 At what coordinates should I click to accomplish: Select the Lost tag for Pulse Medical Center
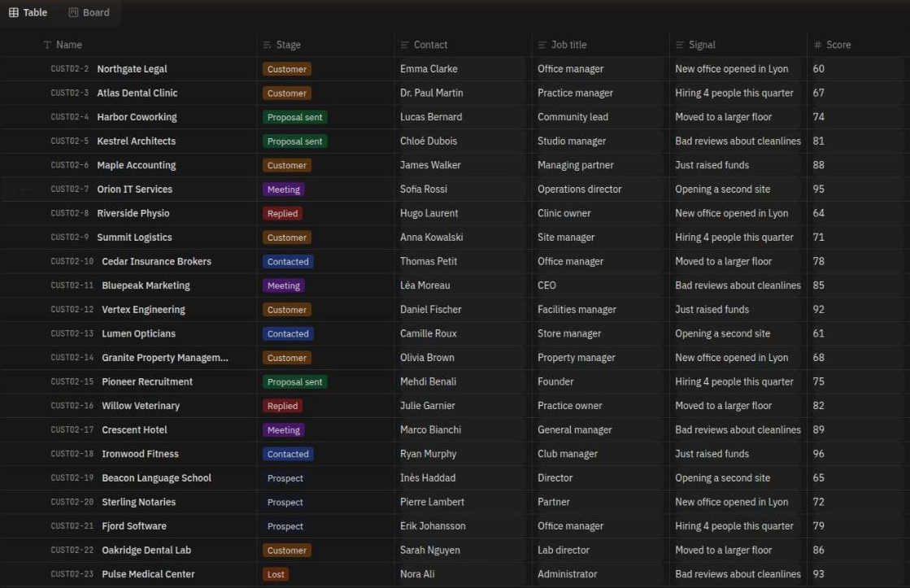tap(276, 575)
